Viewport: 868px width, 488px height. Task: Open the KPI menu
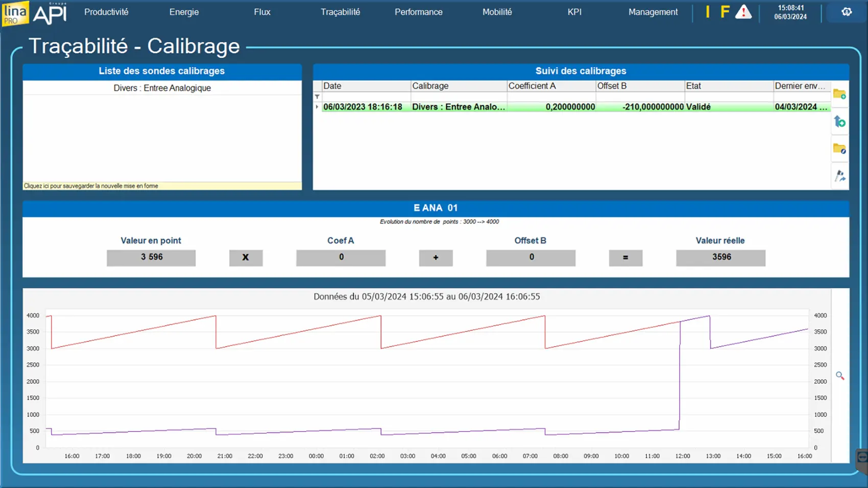point(574,12)
